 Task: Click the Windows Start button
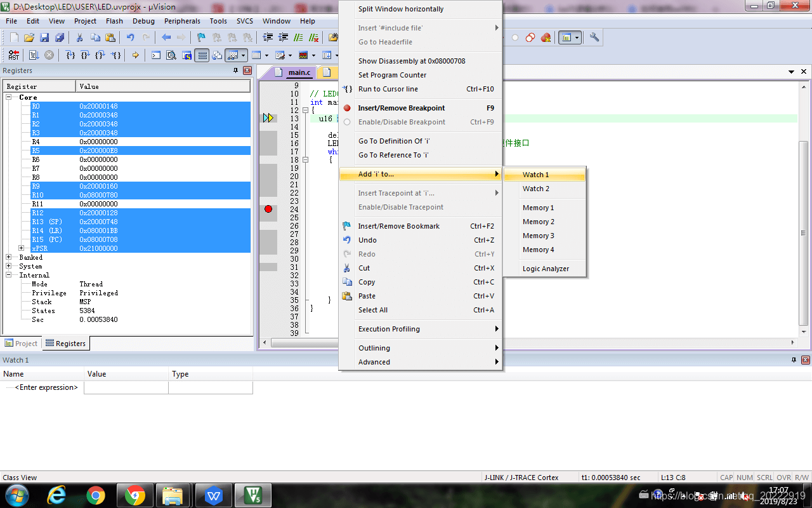(x=16, y=495)
